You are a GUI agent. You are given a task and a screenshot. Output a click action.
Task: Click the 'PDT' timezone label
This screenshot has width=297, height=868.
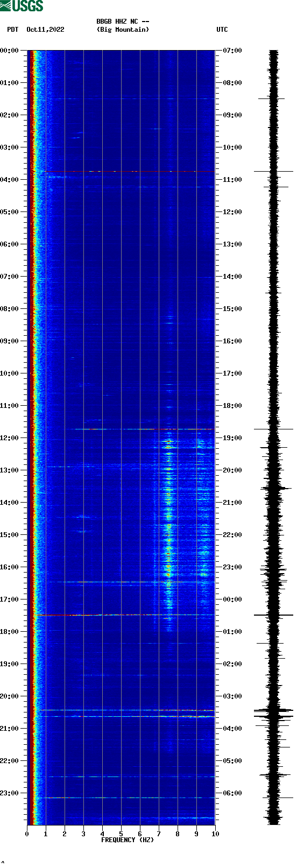point(13,30)
